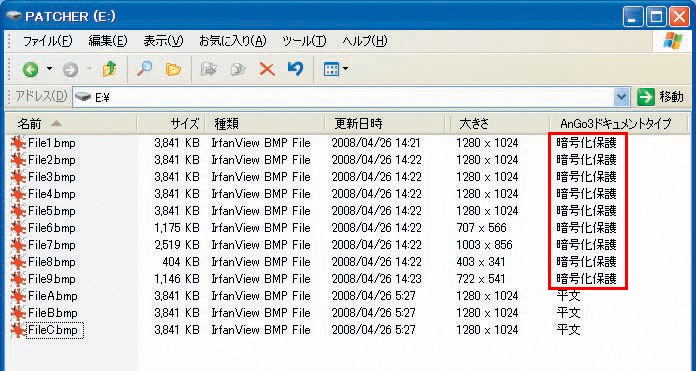Click the red Delete X icon
This screenshot has width=696, height=371.
(267, 69)
